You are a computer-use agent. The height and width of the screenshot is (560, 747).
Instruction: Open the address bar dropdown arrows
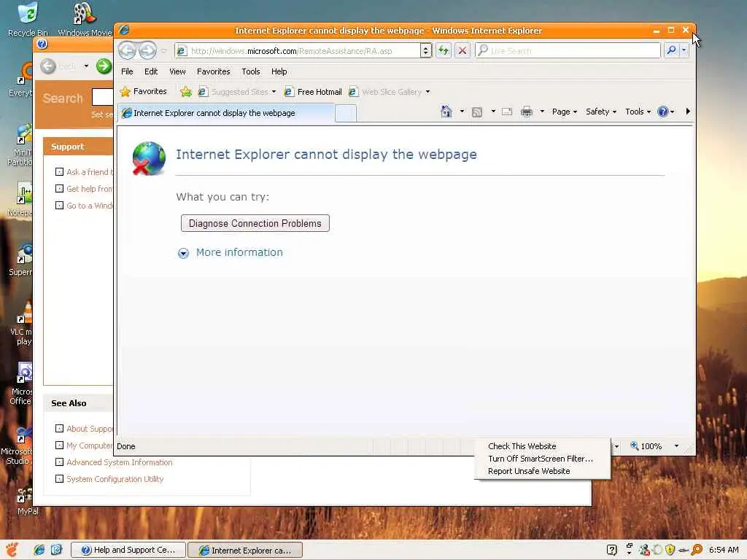coord(426,50)
